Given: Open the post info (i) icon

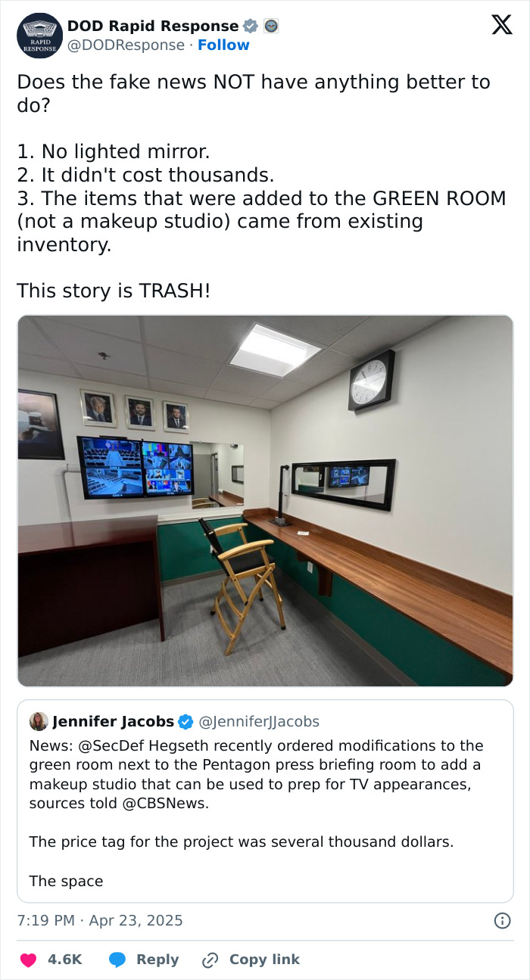Looking at the screenshot, I should [x=502, y=920].
